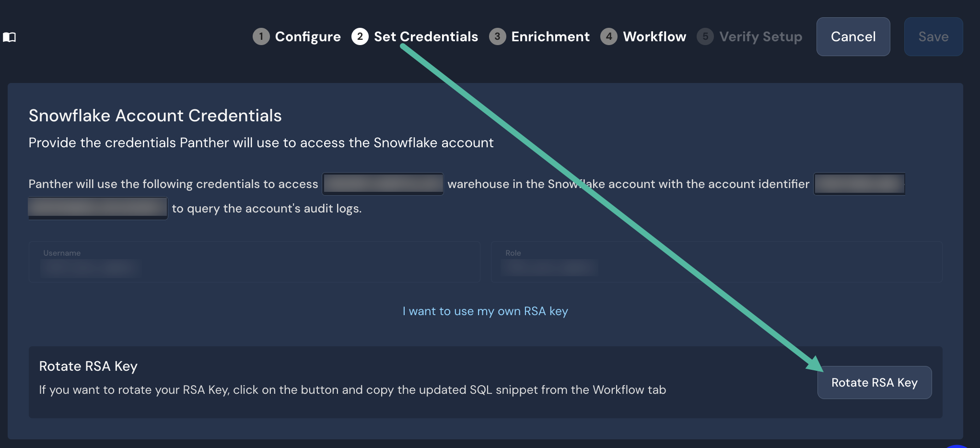Click the step 2 numbered circle

click(x=361, y=36)
